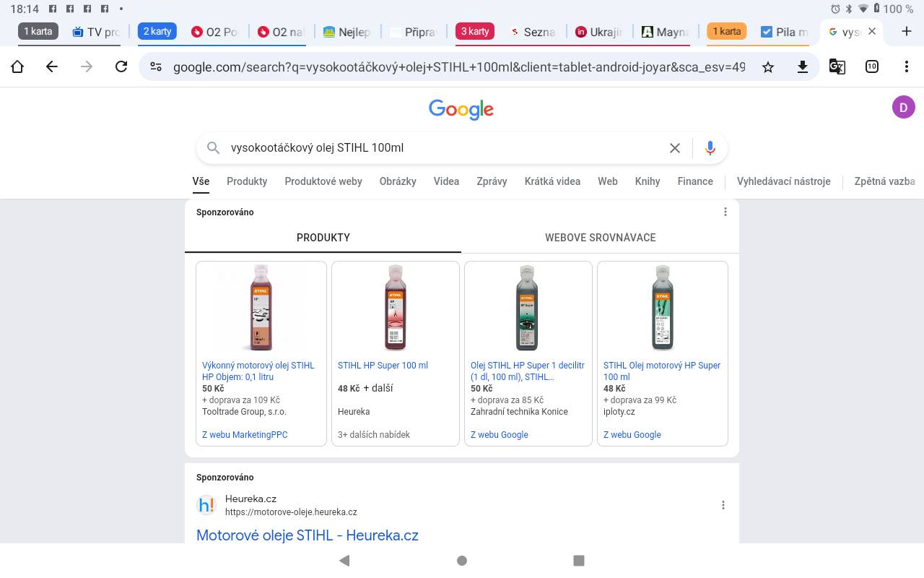Open 'STIHL HP Super 100 ml' product link
Image resolution: width=924 pixels, height=578 pixels.
(383, 366)
